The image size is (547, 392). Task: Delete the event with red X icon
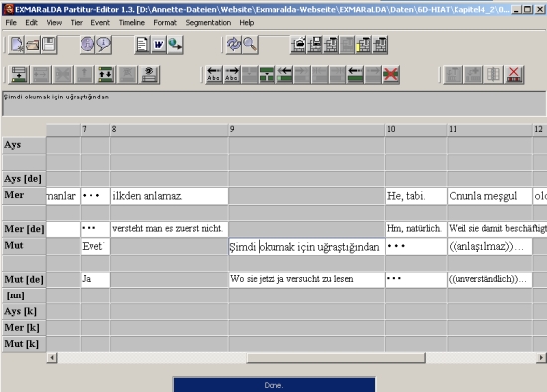coord(391,74)
